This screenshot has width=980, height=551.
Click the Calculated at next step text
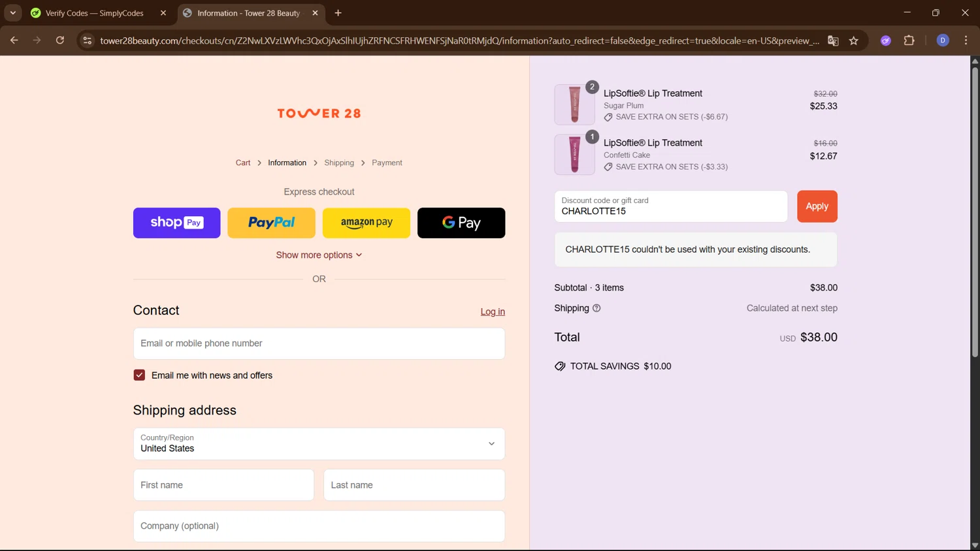pyautogui.click(x=792, y=308)
